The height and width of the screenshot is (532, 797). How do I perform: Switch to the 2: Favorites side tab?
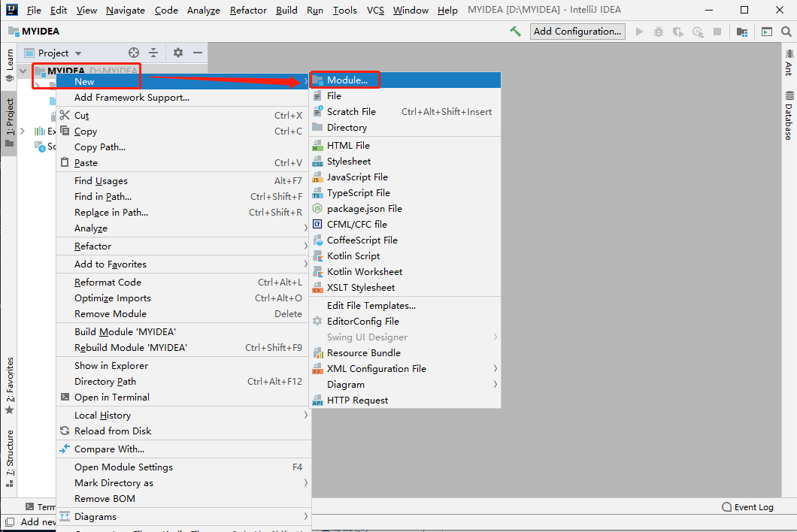click(x=10, y=386)
